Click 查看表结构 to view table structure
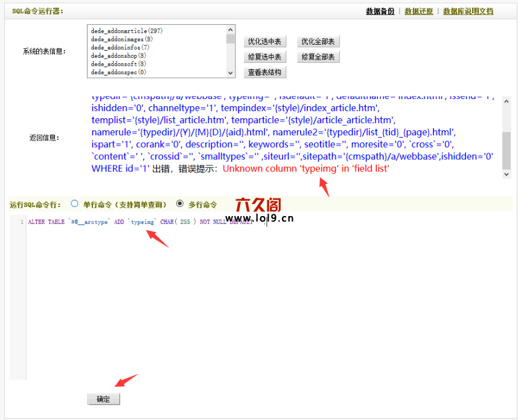Viewport: 518px width, 420px height. tap(264, 72)
